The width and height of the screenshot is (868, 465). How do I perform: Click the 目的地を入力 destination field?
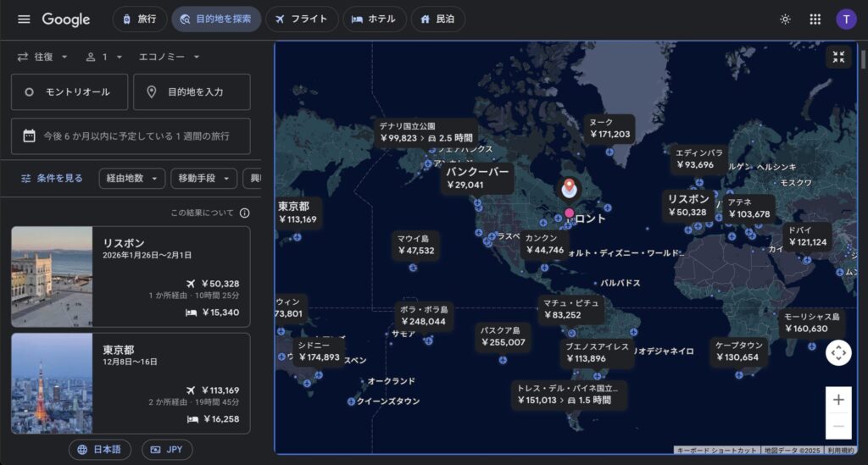(192, 92)
